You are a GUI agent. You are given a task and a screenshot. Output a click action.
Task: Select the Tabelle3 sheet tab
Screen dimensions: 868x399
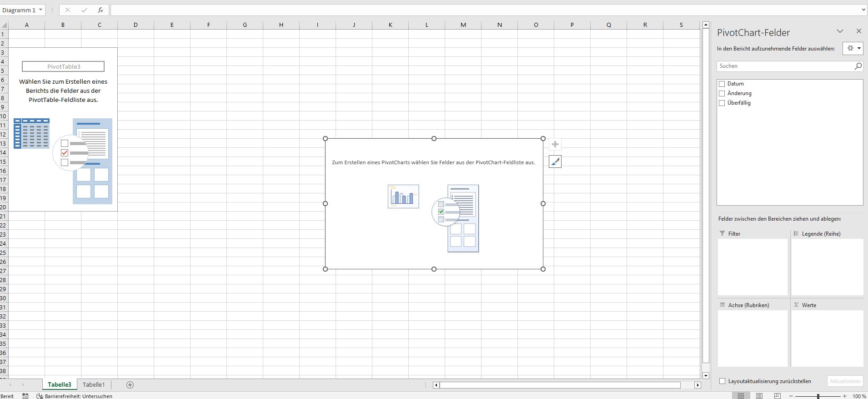60,385
